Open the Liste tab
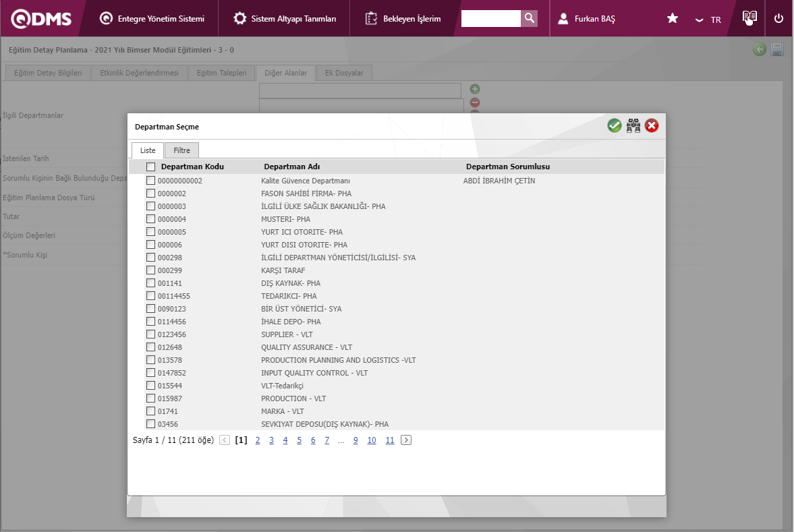This screenshot has width=794, height=532. (x=147, y=150)
